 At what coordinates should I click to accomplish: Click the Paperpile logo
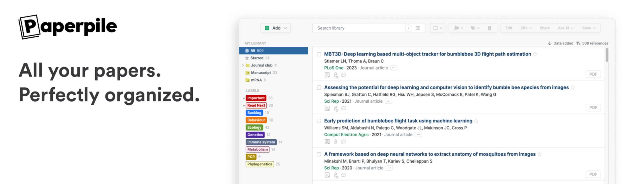point(68,27)
